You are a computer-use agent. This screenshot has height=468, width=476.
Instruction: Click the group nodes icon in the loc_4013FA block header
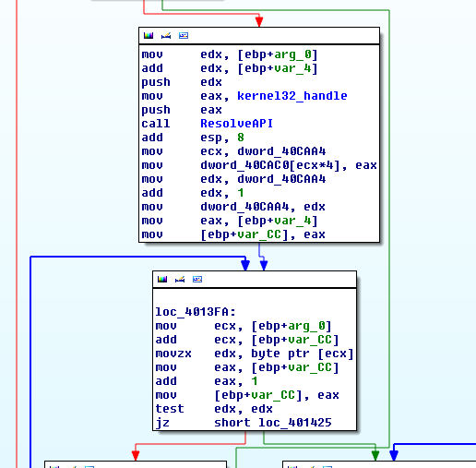pos(197,280)
